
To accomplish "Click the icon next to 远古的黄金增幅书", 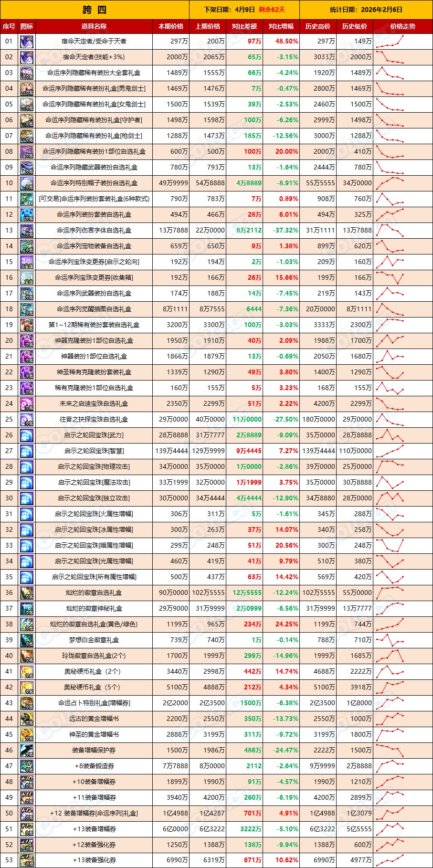I will (27, 719).
